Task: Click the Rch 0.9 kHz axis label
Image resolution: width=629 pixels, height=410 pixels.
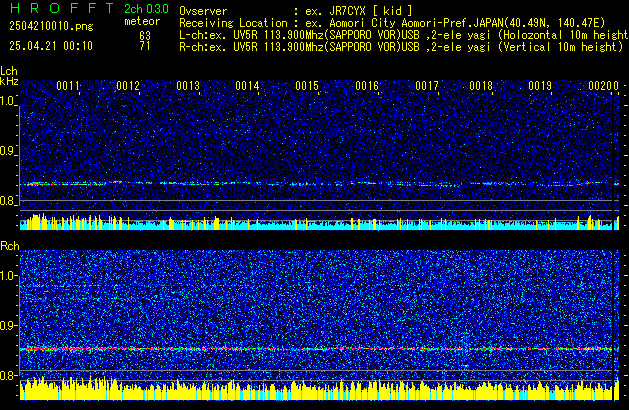Action: coord(7,325)
